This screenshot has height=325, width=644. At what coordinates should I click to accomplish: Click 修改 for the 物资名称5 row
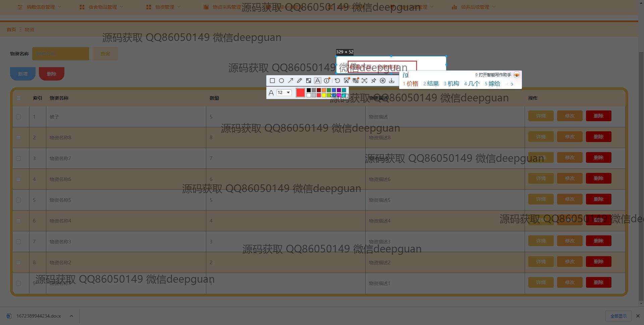[x=570, y=199]
